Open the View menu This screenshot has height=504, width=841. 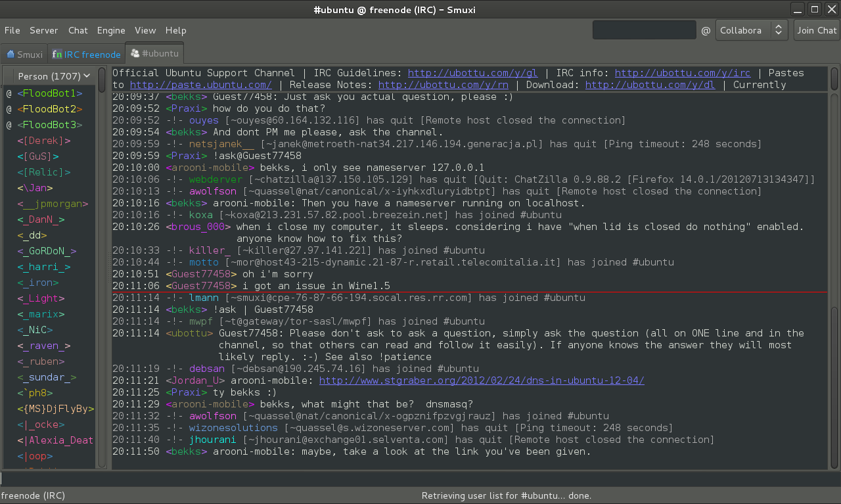click(x=145, y=30)
